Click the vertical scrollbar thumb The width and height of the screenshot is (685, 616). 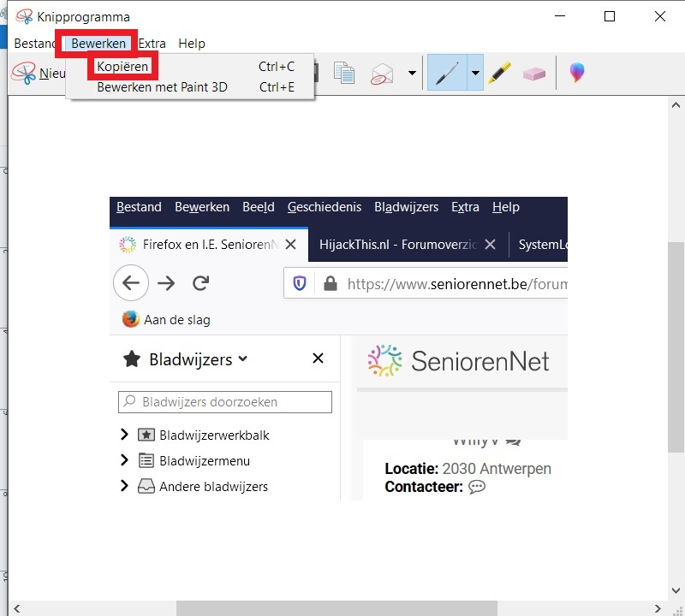pos(676,342)
